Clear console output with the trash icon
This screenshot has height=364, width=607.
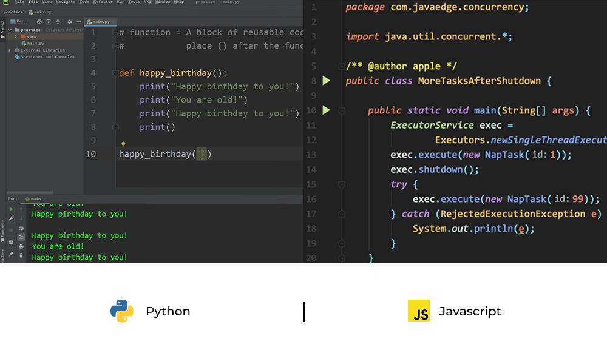[x=21, y=255]
